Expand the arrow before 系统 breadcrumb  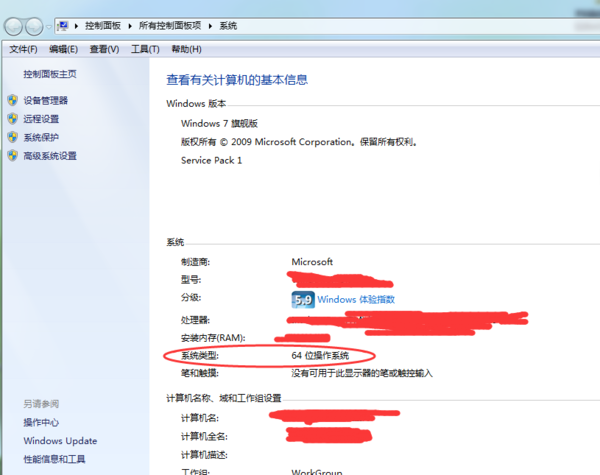pyautogui.click(x=210, y=26)
